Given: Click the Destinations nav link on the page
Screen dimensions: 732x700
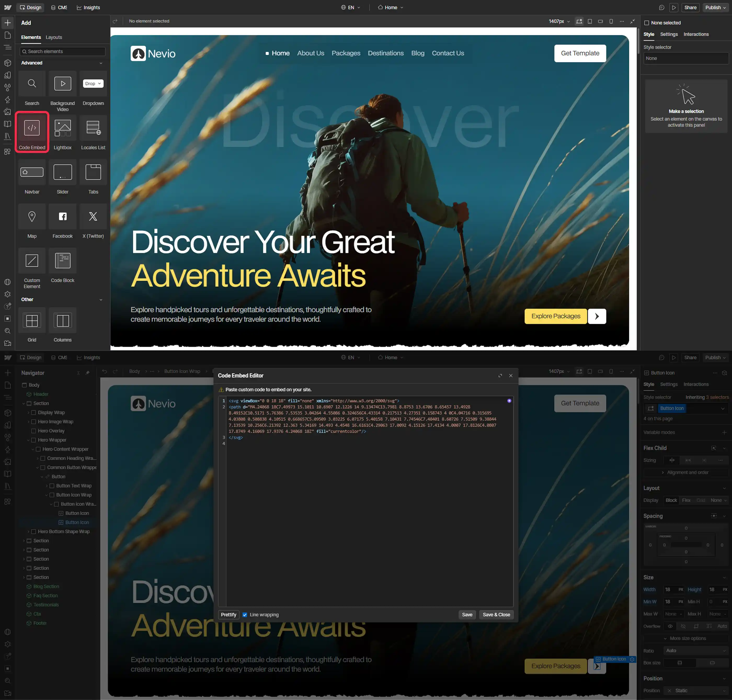Looking at the screenshot, I should (386, 53).
